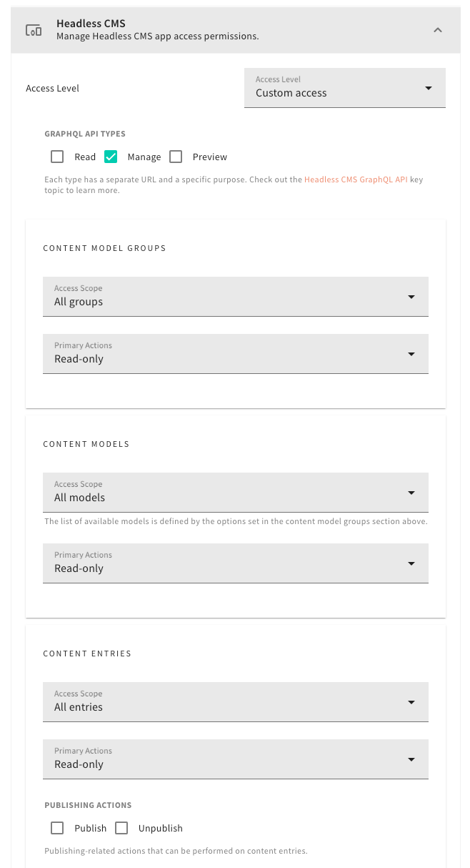Open the Access Level dropdown
470x868 pixels.
(345, 87)
